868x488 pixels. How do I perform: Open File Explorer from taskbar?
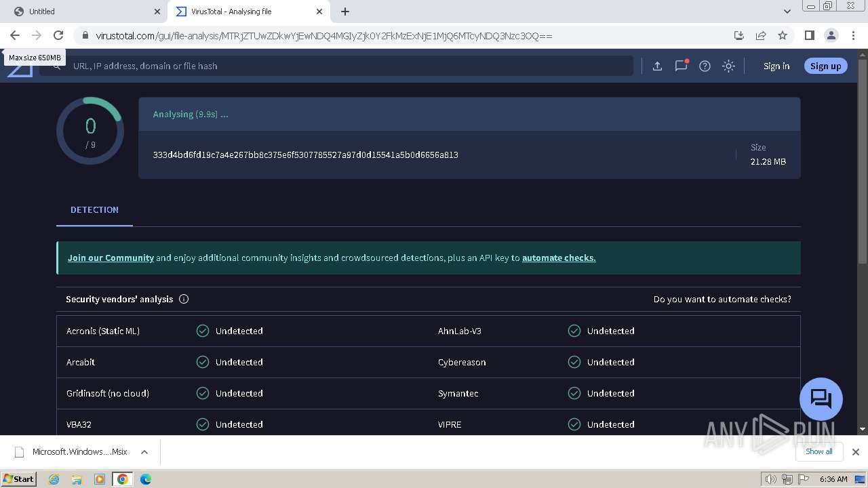[77, 479]
